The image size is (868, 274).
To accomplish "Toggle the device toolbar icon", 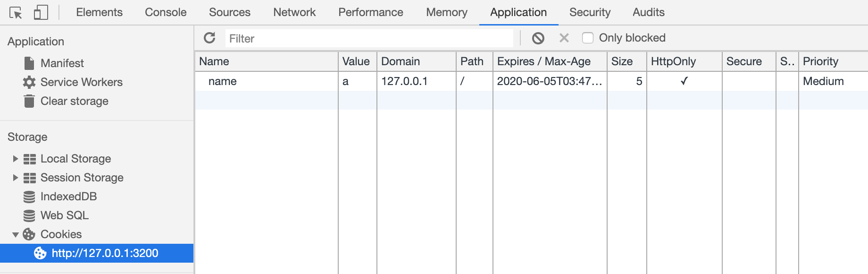I will click(x=41, y=13).
